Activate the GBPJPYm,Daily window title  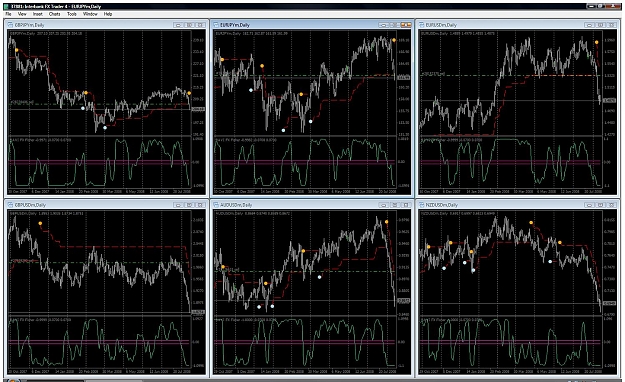point(30,25)
